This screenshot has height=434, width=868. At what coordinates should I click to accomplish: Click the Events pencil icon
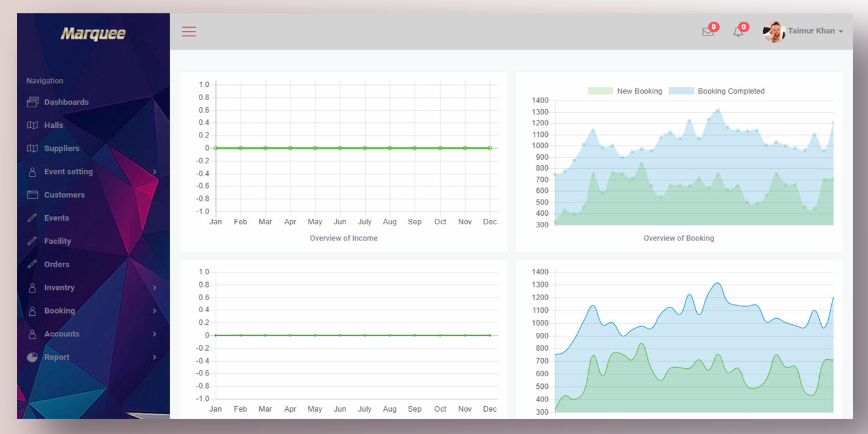[33, 218]
